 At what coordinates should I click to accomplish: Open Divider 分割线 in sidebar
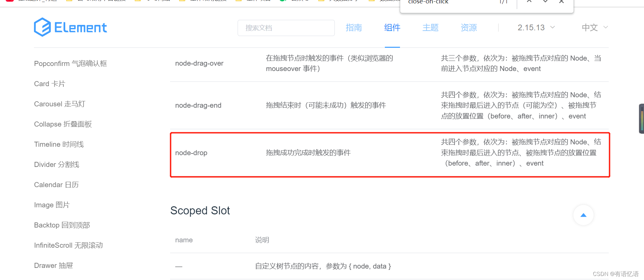click(57, 165)
